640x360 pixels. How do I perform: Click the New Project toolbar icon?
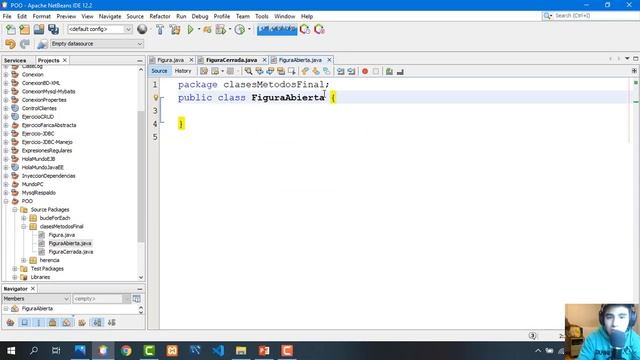24,29
